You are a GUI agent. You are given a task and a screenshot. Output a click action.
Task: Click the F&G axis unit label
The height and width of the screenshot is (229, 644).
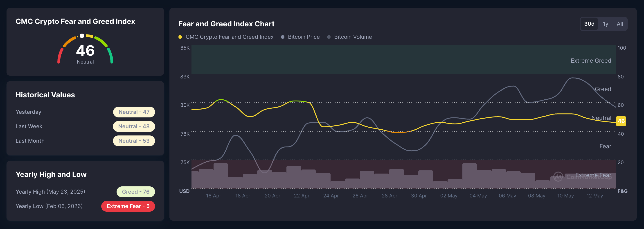[x=622, y=191]
